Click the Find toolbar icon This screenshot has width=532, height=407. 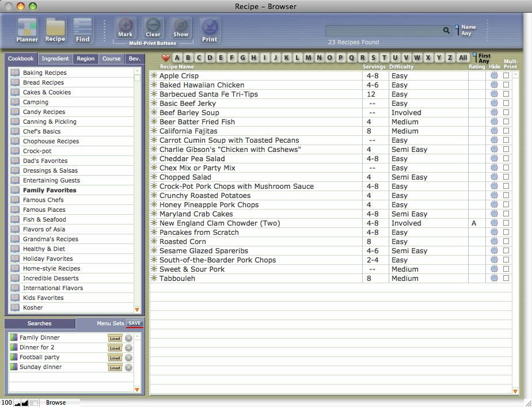coord(83,30)
